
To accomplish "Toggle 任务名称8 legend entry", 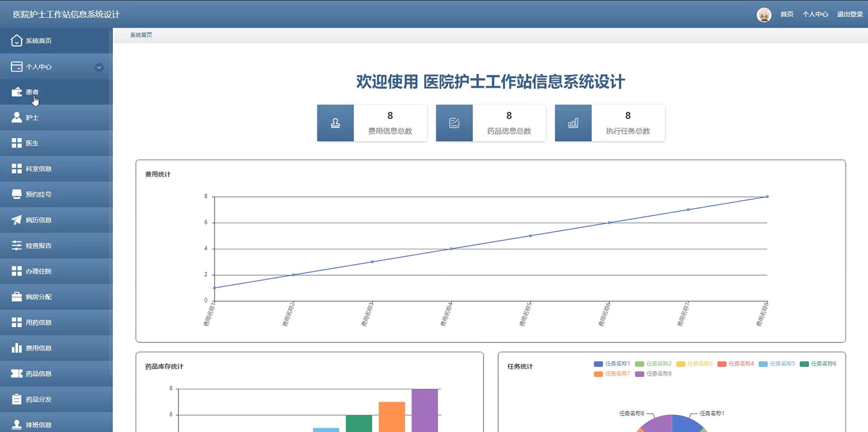I will [x=653, y=374].
